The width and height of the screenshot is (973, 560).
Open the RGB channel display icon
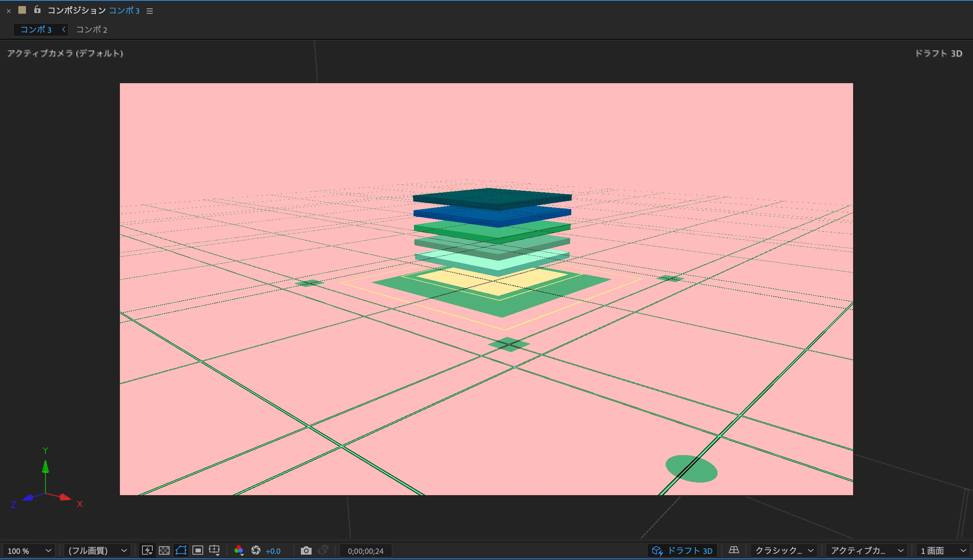click(239, 550)
